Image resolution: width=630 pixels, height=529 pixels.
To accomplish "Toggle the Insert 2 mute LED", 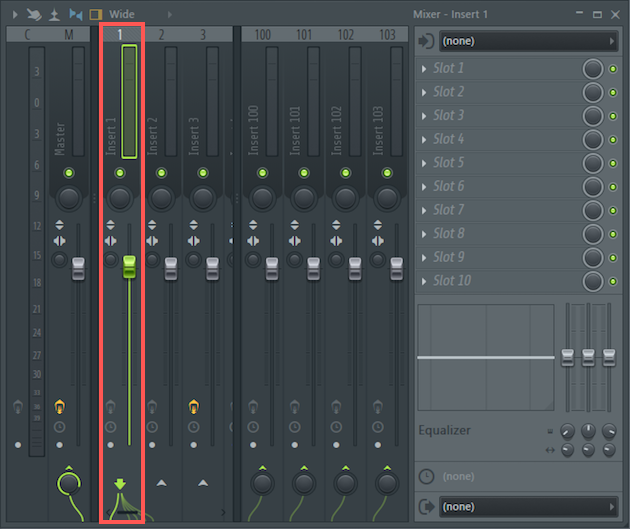I will pyautogui.click(x=162, y=173).
